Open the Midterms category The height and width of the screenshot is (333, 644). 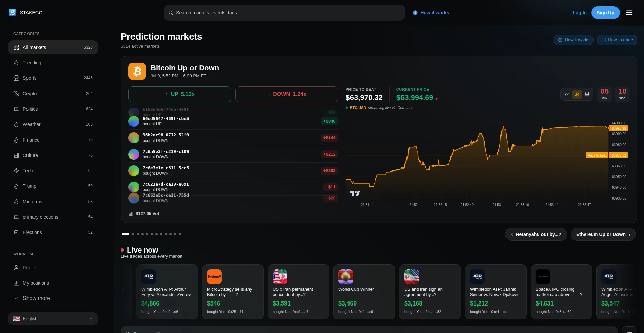[x=53, y=202]
